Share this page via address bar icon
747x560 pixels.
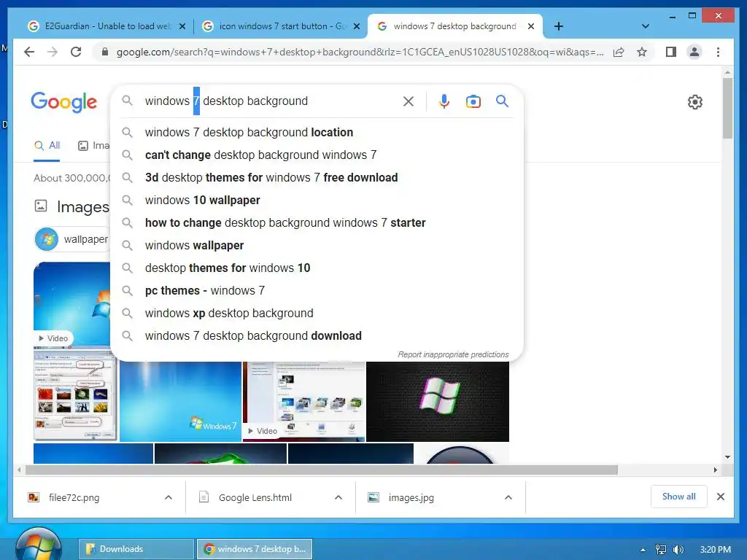coord(619,52)
